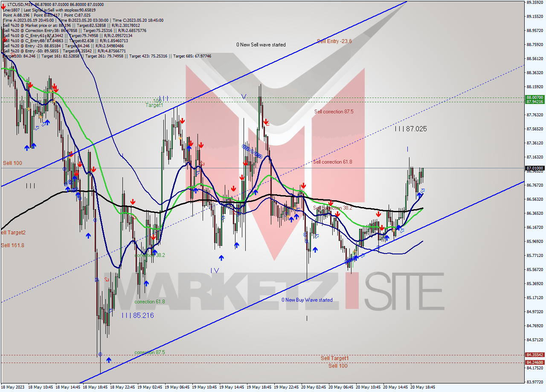Image resolution: width=546 pixels, height=392 pixels.
Task: Click the '19 May 02:45' time axis label
Action: click(149, 387)
